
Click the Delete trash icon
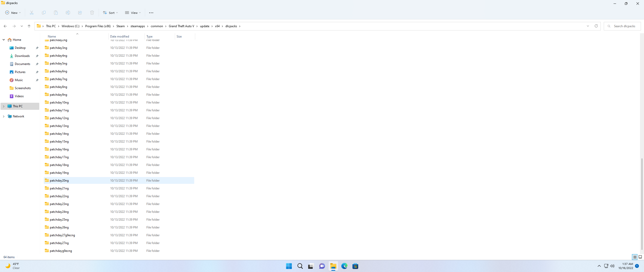pyautogui.click(x=92, y=13)
